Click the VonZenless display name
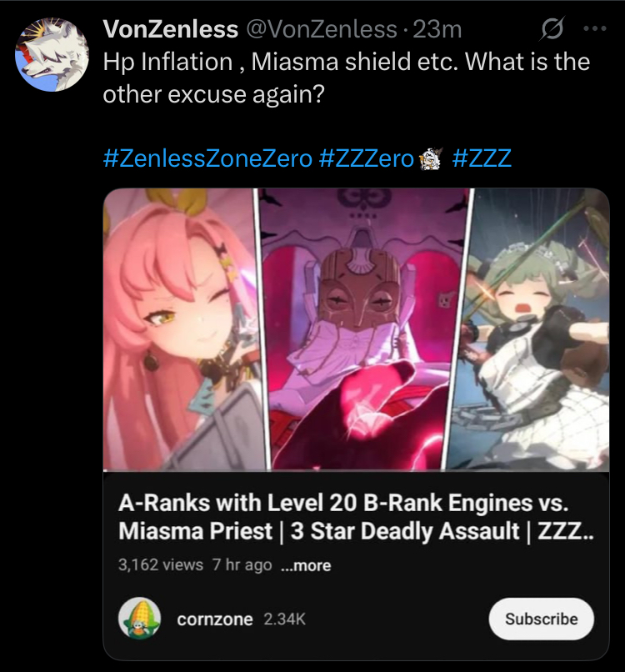Screen dimensions: 625x672 click(x=171, y=29)
